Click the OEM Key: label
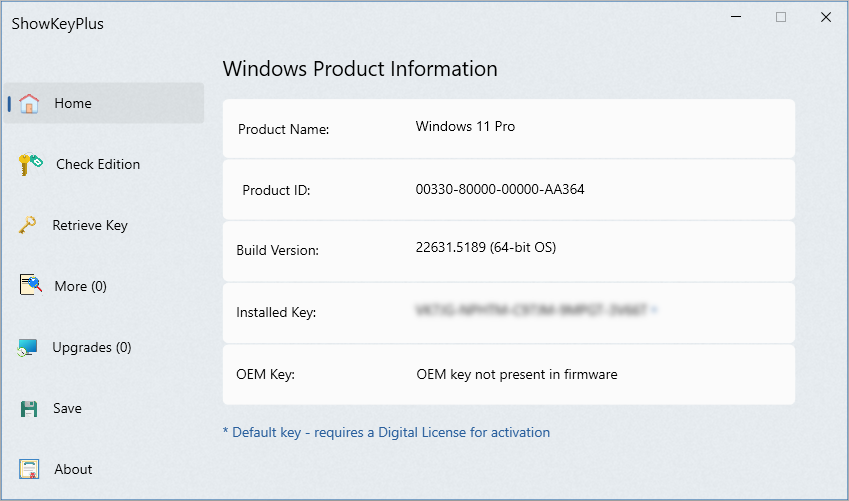849x501 pixels. (x=265, y=374)
